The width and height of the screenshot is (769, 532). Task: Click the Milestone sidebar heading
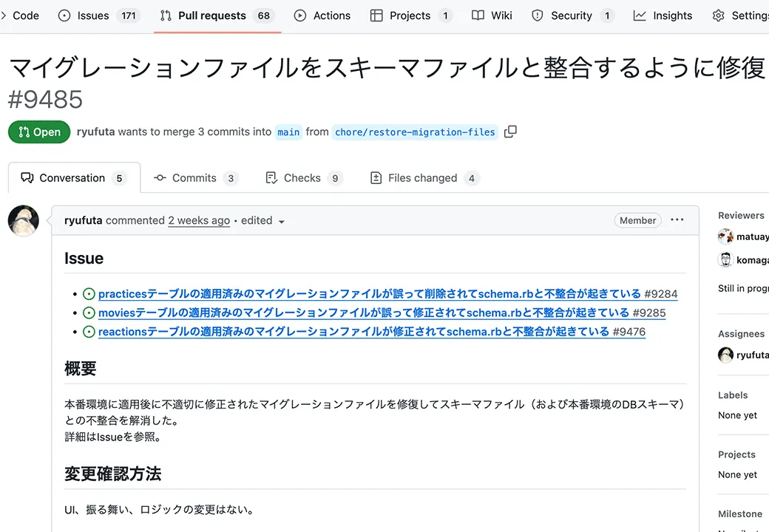[740, 514]
